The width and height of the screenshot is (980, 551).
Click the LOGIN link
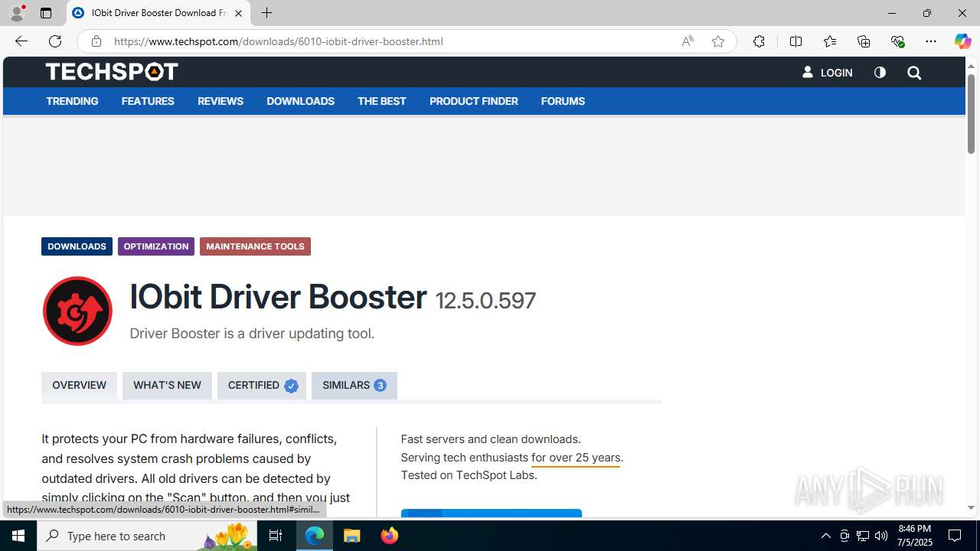click(828, 73)
